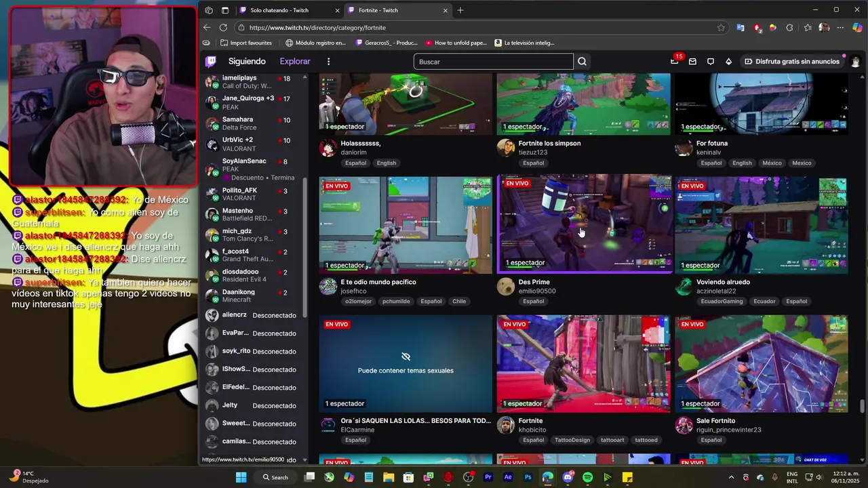868x488 pixels.
Task: Click the Windows Start button
Action: click(x=241, y=477)
